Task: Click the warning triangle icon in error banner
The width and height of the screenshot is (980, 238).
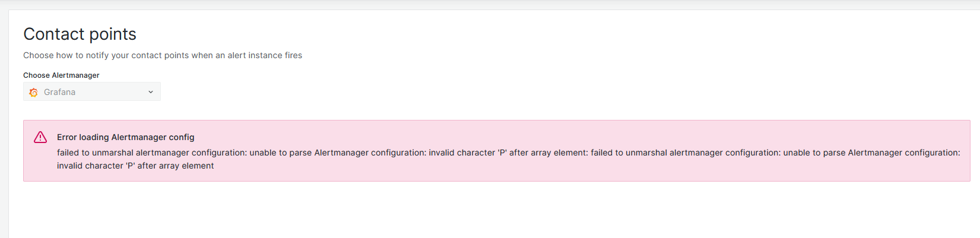Action: (40, 137)
